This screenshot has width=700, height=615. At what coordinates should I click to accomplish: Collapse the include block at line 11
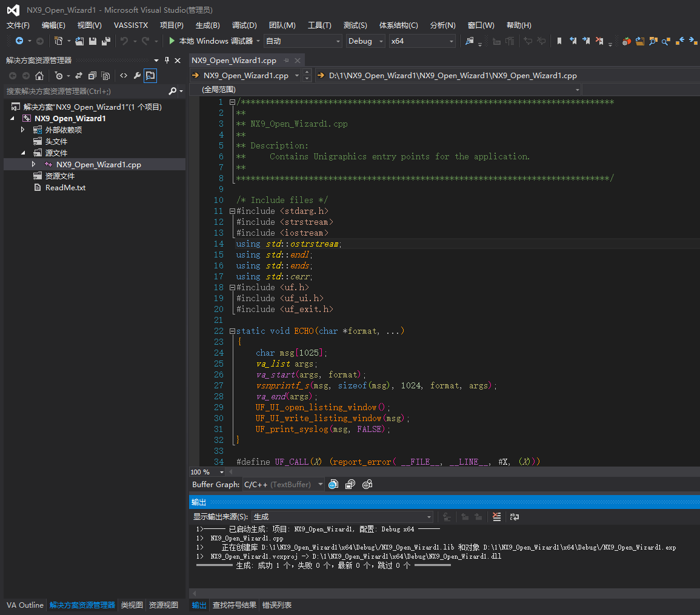point(232,211)
